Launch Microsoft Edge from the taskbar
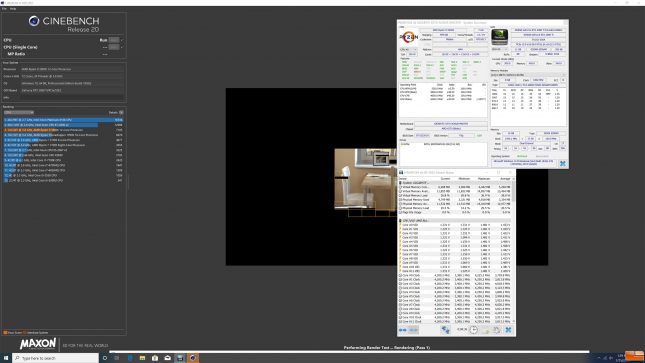Image resolution: width=645 pixels, height=363 pixels. click(x=130, y=358)
